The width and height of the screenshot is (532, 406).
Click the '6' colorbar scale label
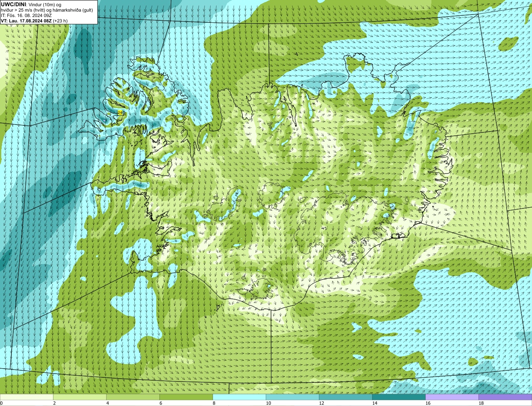[161, 403]
